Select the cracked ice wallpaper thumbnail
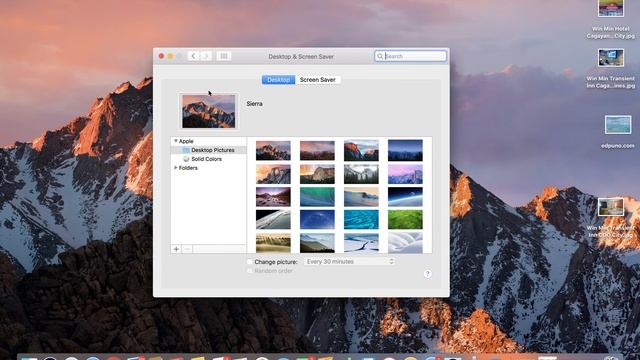This screenshot has width=640, height=360. [361, 243]
